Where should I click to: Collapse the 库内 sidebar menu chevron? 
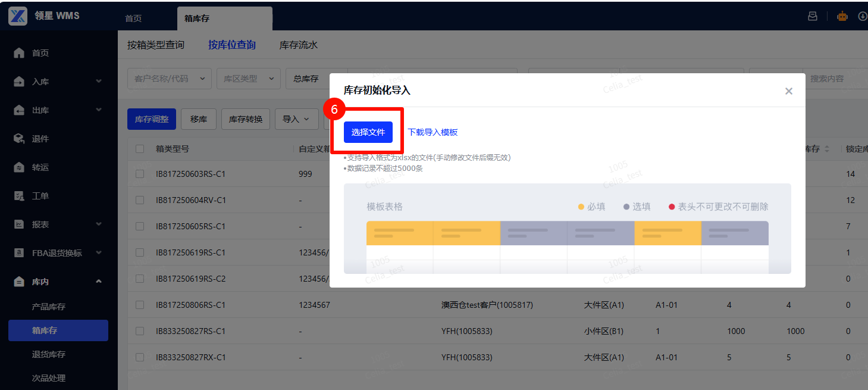(99, 281)
